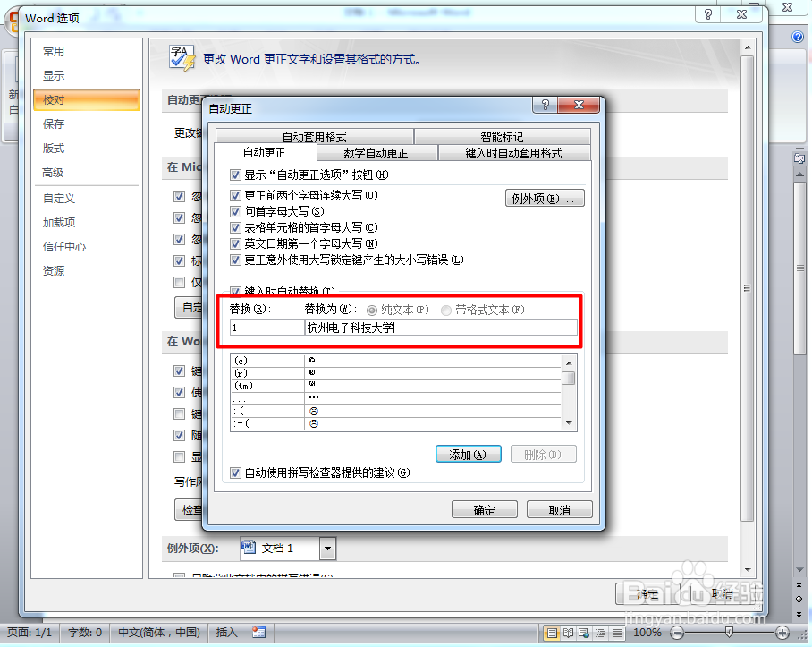Viewport: 812px width, 647px height.
Task: Select Full Screen Reading view icon
Action: tap(568, 633)
